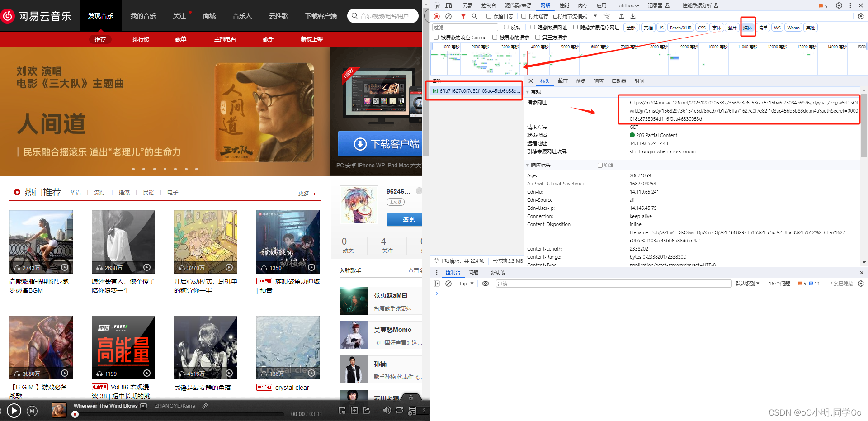Filter requests by Fetch/XHR type
The image size is (868, 421).
click(x=680, y=28)
